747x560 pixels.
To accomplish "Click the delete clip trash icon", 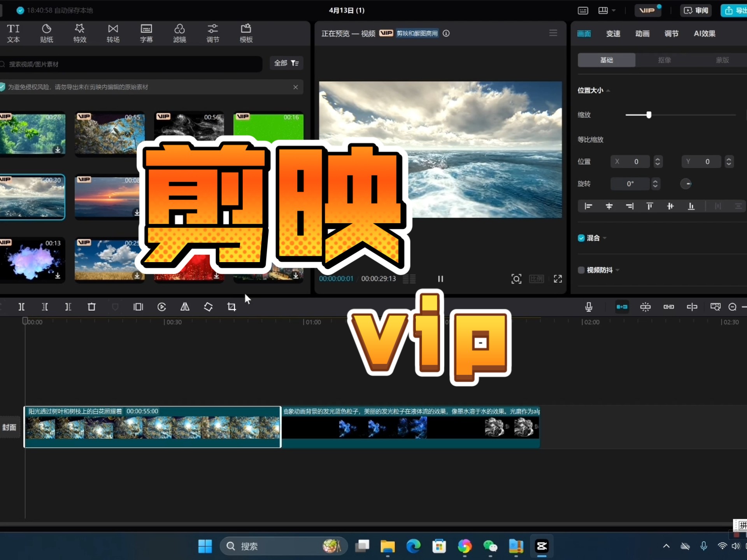I will [x=91, y=307].
